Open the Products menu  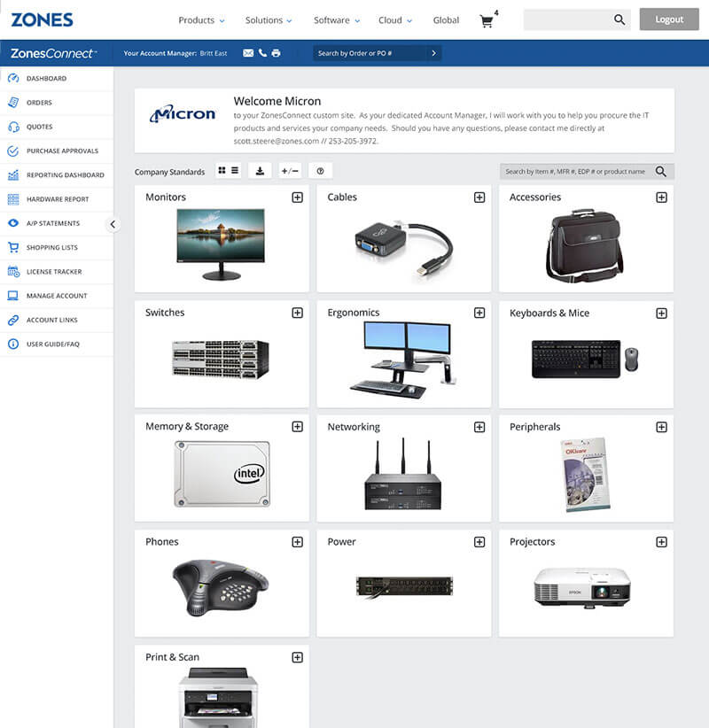pos(202,20)
